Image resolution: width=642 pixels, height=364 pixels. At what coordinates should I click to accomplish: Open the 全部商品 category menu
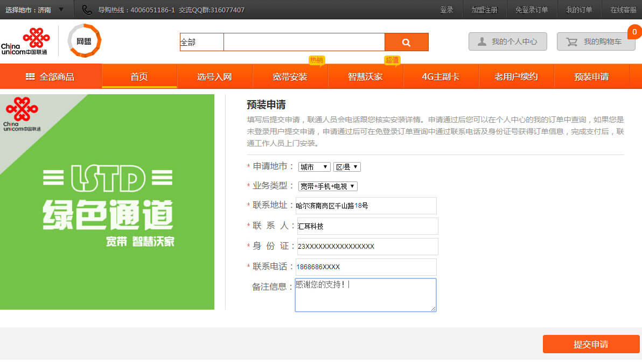(x=51, y=76)
